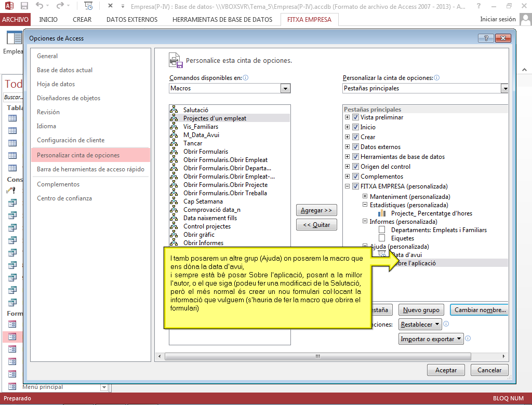Click the Save icon in quick access toolbar
Screen dimensions: 532x405
[x=24, y=6]
